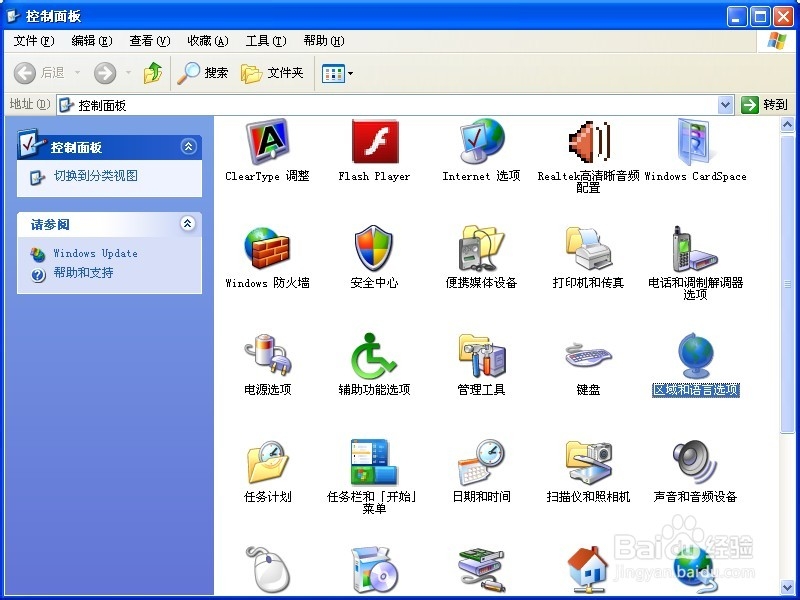The image size is (800, 600).
Task: Click the house network setup icon
Action: click(x=588, y=569)
